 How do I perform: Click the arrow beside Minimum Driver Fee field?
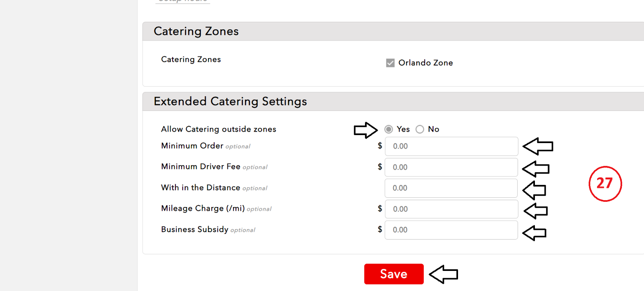(536, 169)
